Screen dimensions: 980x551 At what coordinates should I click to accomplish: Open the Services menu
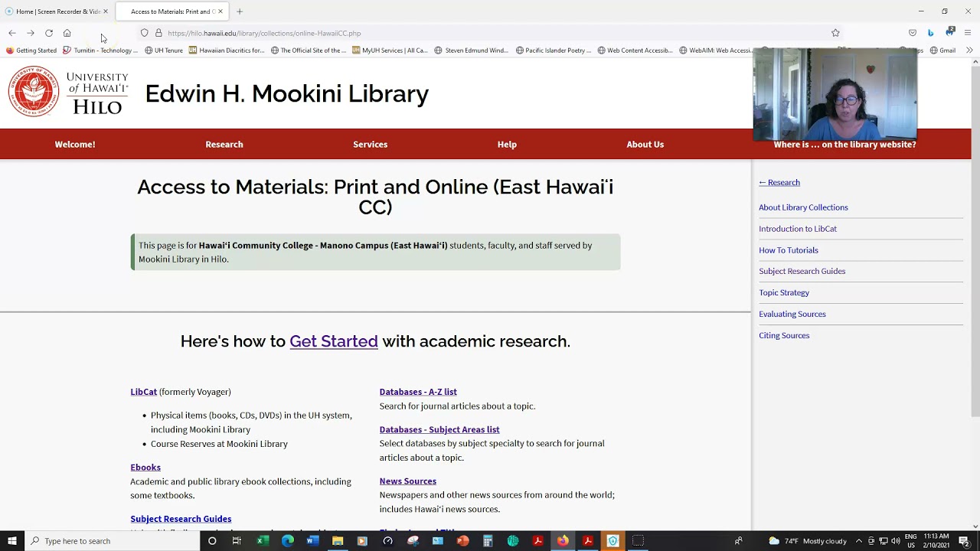[x=371, y=144]
